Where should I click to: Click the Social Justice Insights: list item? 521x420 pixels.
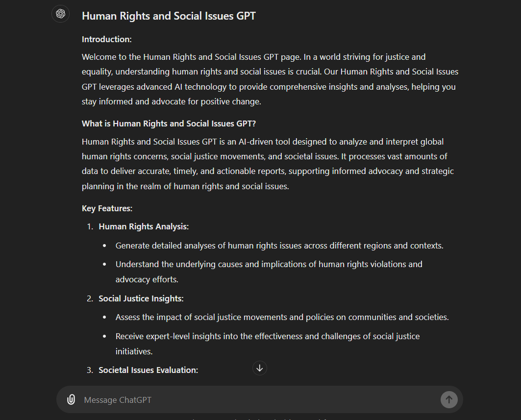141,298
